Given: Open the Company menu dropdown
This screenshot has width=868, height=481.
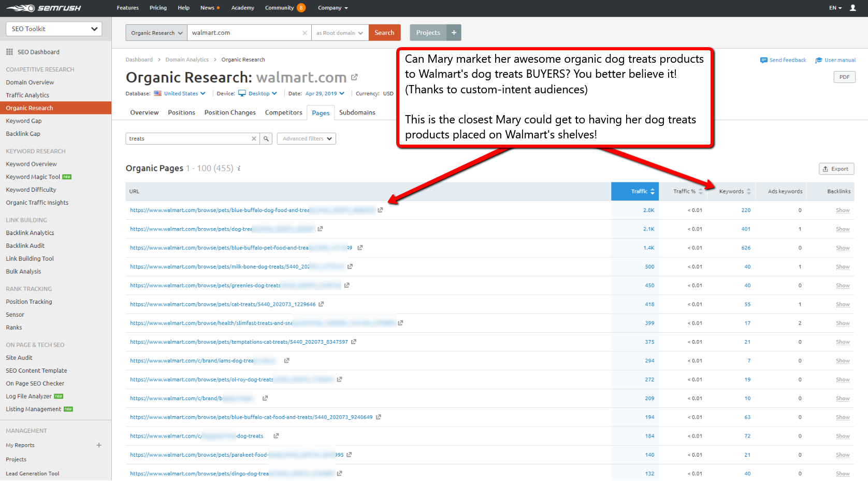Looking at the screenshot, I should point(333,8).
